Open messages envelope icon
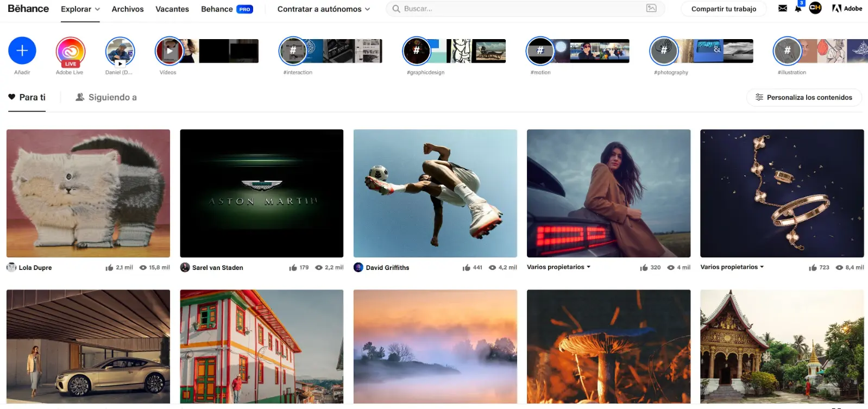The image size is (868, 409). click(x=783, y=8)
